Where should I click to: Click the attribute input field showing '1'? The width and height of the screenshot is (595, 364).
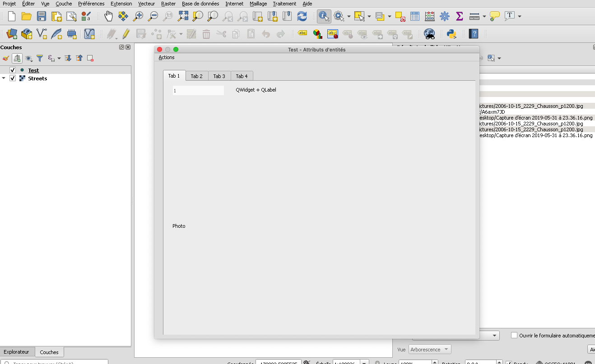point(198,90)
